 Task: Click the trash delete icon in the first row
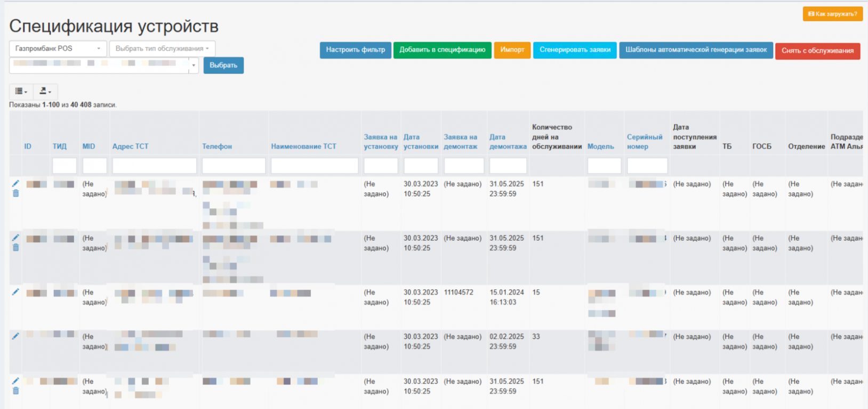(15, 193)
